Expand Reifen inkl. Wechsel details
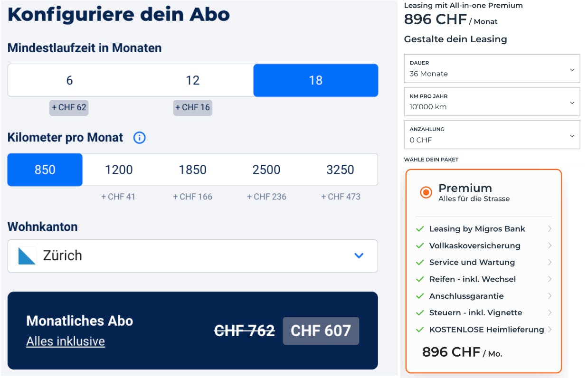 click(x=550, y=279)
